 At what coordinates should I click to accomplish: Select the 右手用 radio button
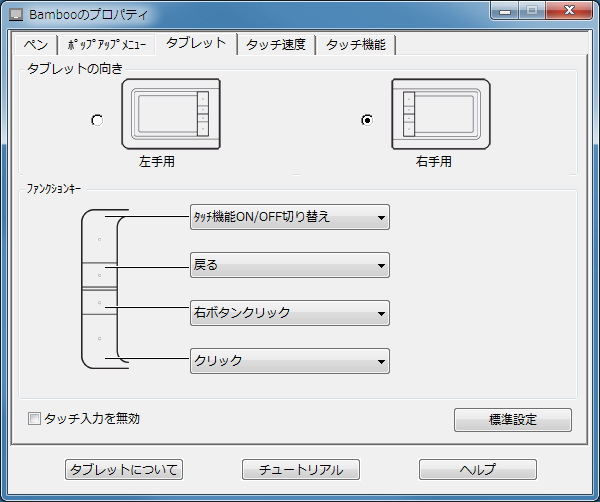click(x=367, y=120)
